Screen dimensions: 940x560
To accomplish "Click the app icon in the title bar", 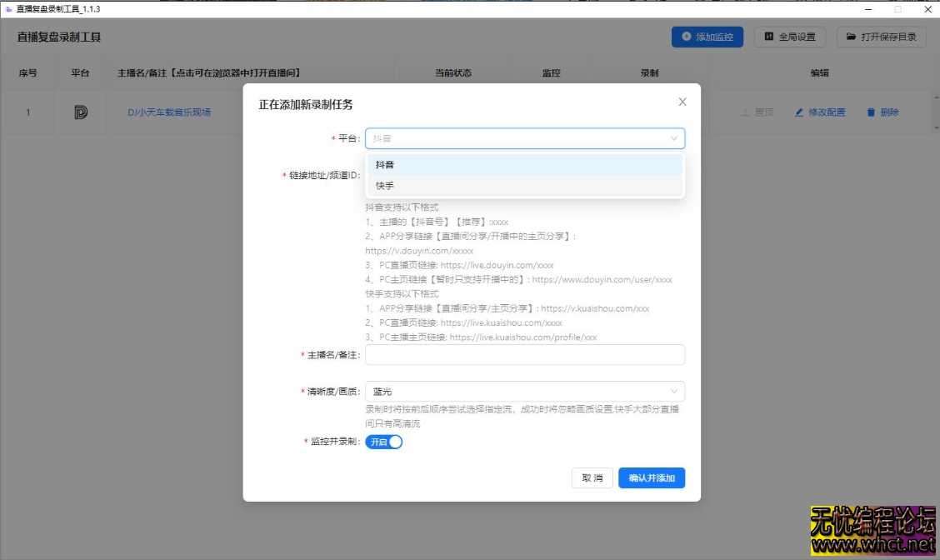I will point(8,9).
